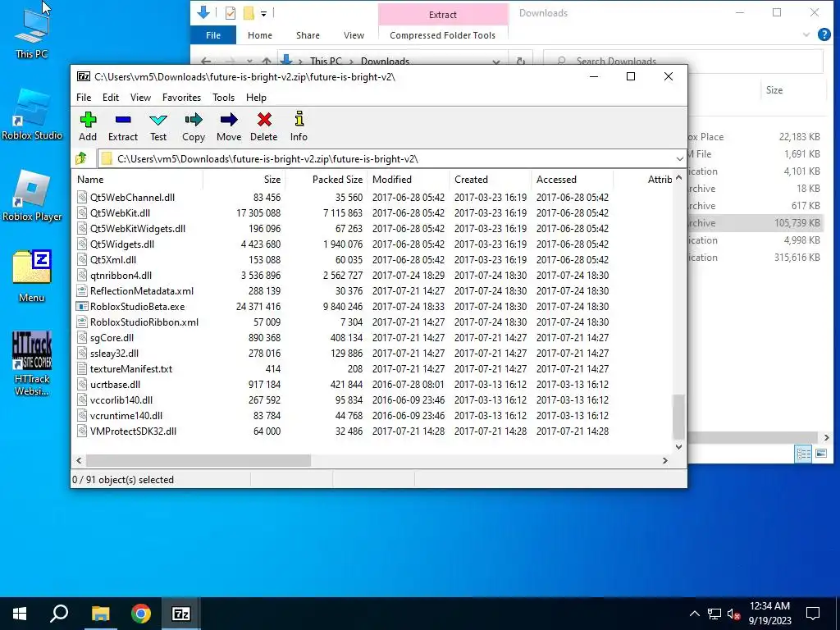Switch to the Explorer Home tab
Image resolution: width=840 pixels, height=630 pixels.
tap(260, 35)
